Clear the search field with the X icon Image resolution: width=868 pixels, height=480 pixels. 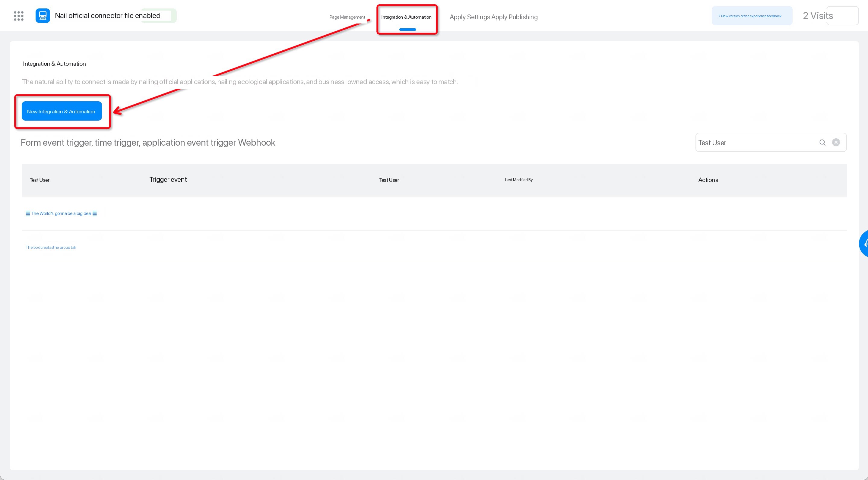pyautogui.click(x=836, y=143)
